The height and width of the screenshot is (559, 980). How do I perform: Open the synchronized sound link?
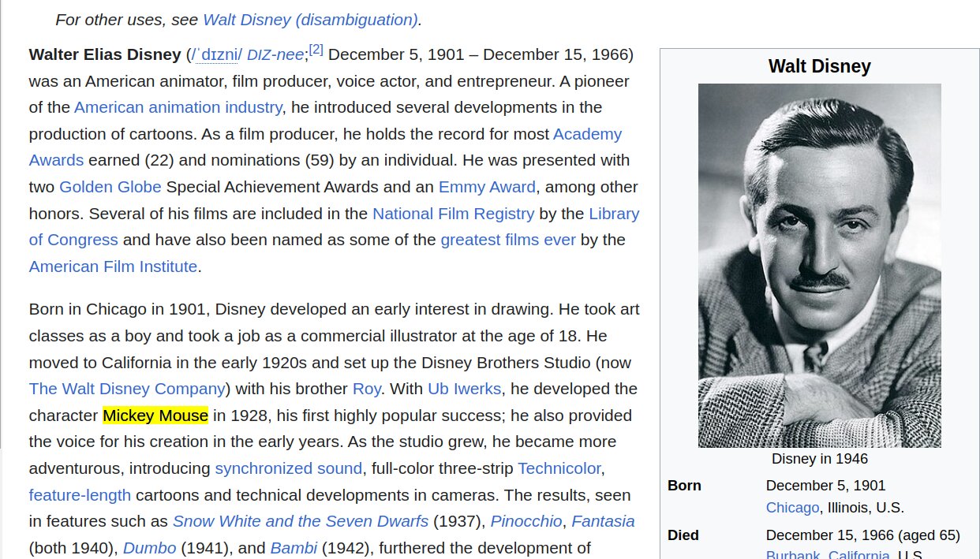coord(288,468)
